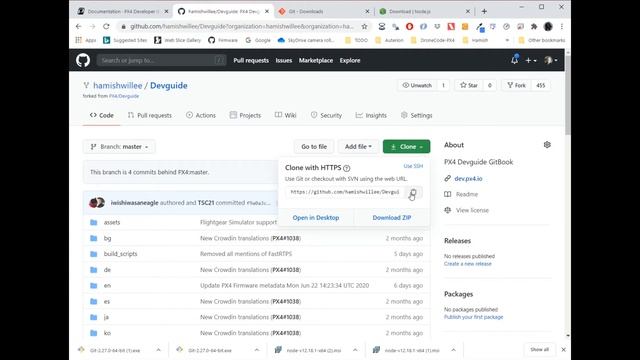
Task: Click the help icon beside Clone with HTTPS
Action: pyautogui.click(x=347, y=168)
